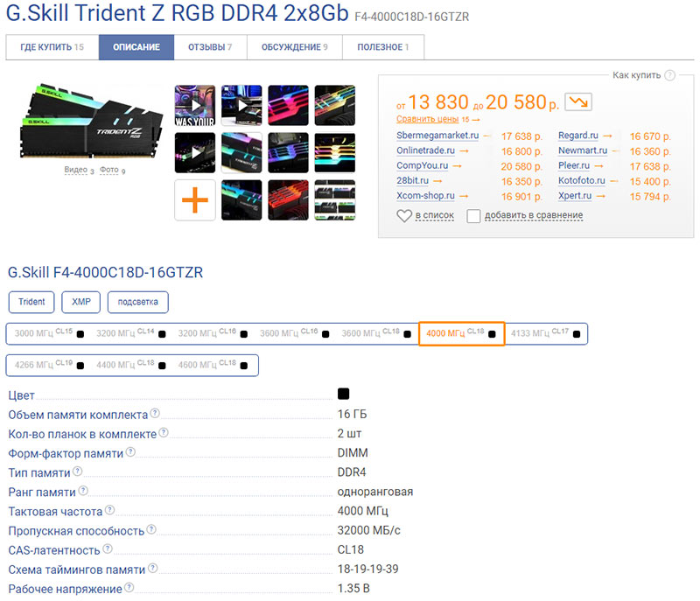Open the Фото 9 link
Screen dimensions: 700x601
112,170
